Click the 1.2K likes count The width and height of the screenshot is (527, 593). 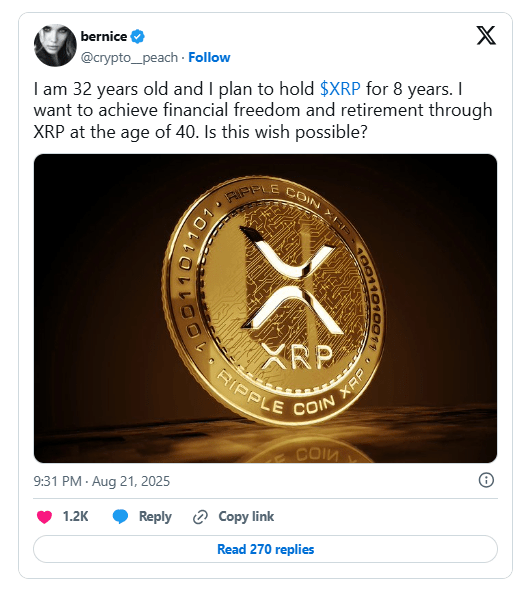click(75, 517)
